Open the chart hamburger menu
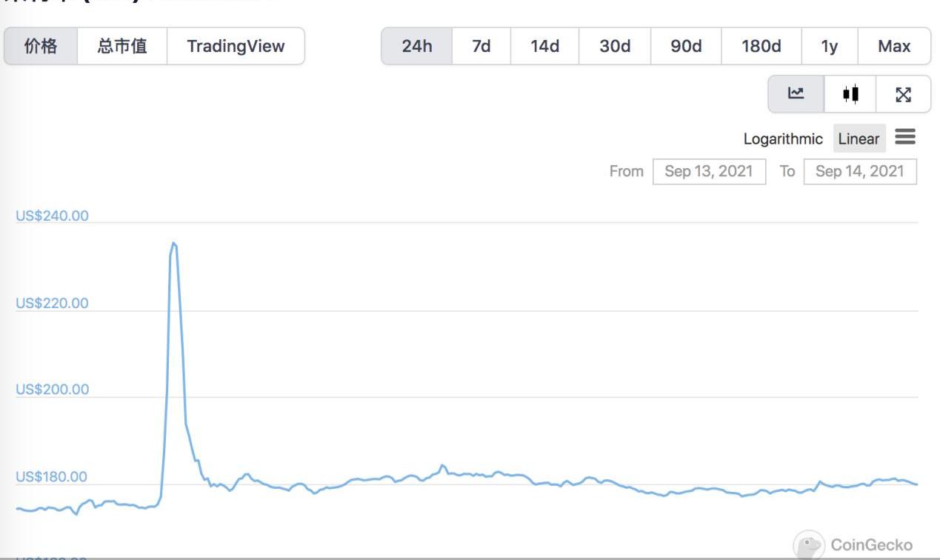Image resolution: width=940 pixels, height=560 pixels. coord(905,137)
